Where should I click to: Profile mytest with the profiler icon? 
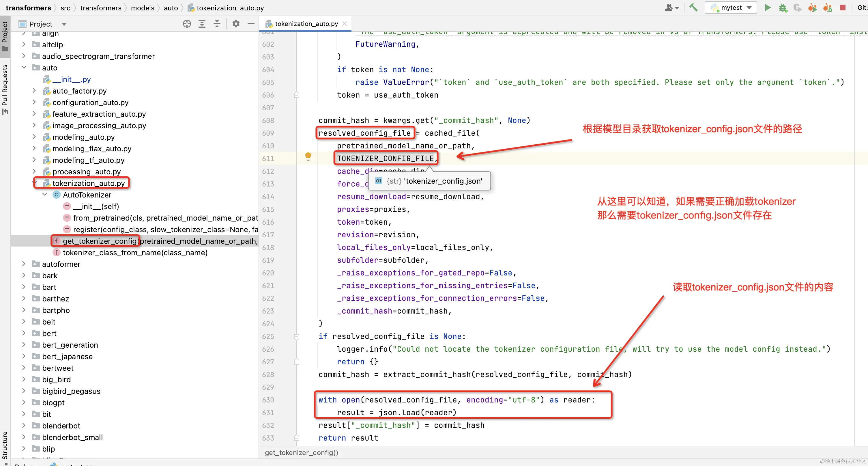[x=813, y=8]
